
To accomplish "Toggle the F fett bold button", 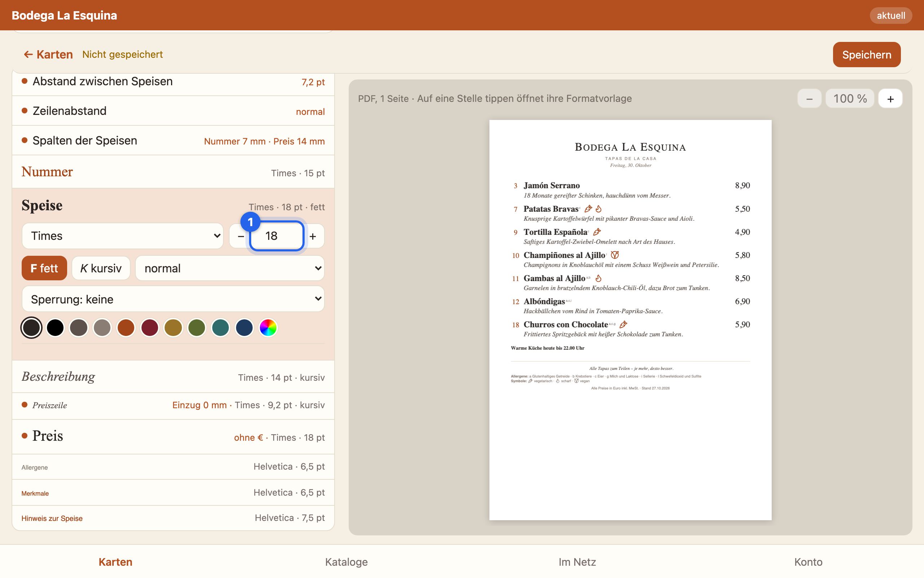I will (x=44, y=268).
